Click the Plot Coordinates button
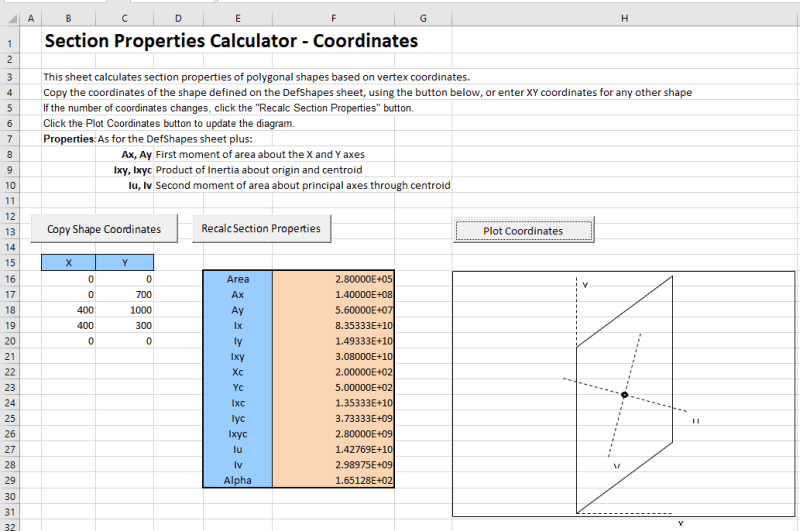Image resolution: width=800 pixels, height=531 pixels. click(523, 231)
